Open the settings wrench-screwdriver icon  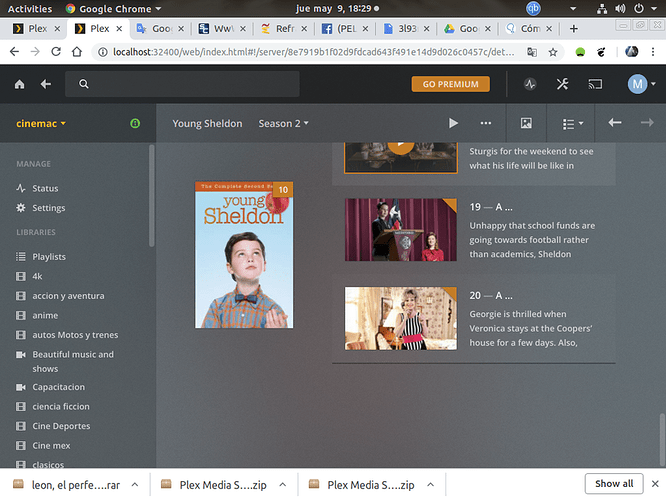[x=562, y=84]
